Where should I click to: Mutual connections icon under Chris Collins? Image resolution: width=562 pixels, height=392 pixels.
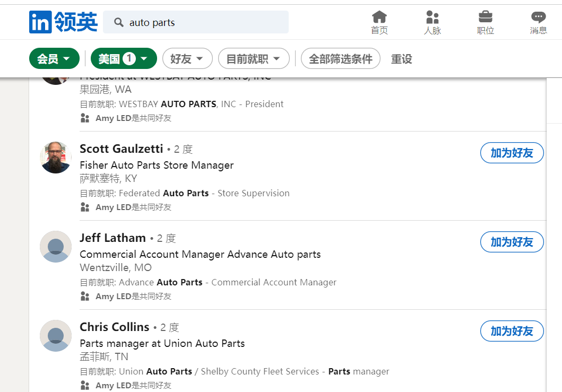pyautogui.click(x=85, y=386)
